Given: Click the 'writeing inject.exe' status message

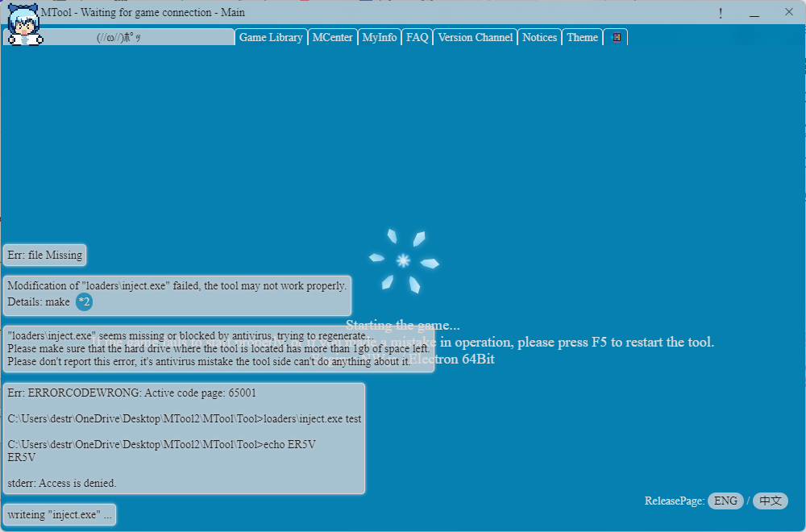Looking at the screenshot, I should click(x=60, y=514).
